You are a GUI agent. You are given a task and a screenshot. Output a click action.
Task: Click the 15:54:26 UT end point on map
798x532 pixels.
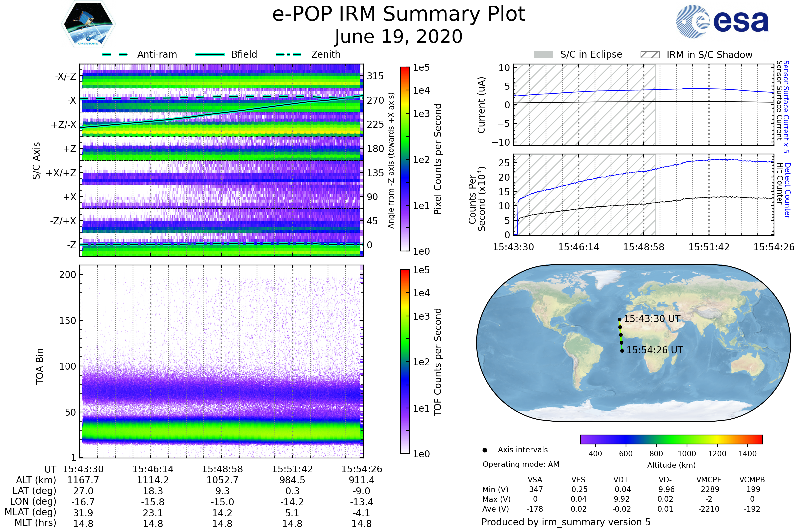tap(622, 351)
